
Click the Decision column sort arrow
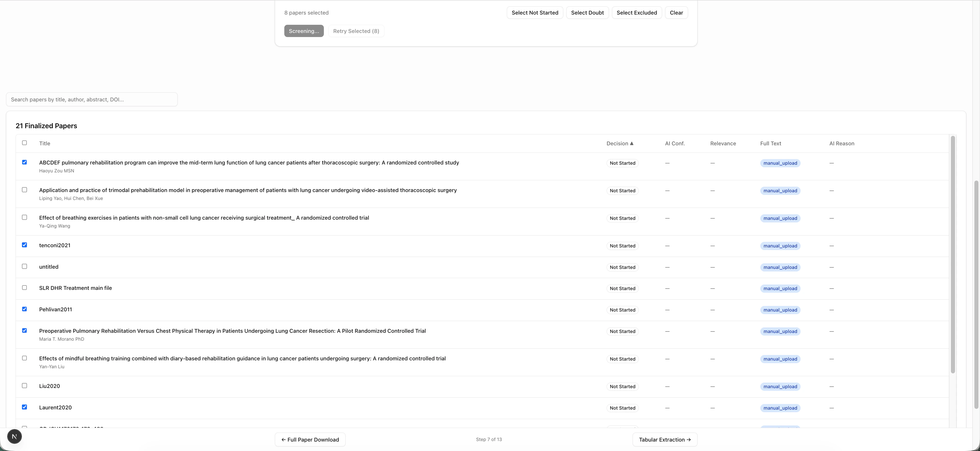tap(632, 144)
